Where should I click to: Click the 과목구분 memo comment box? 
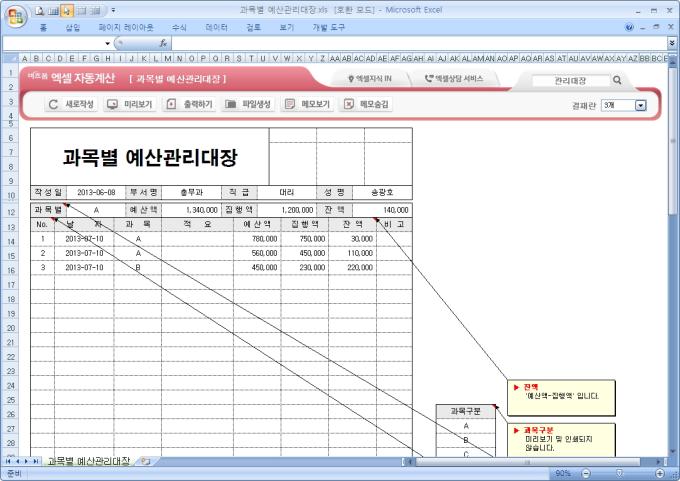point(561,440)
